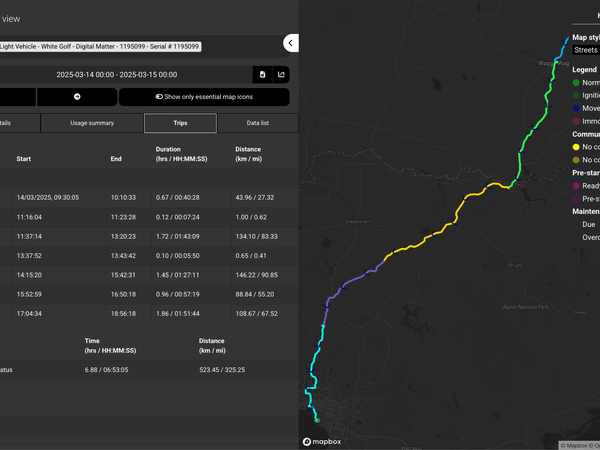Image resolution: width=600 pixels, height=450 pixels.
Task: Click the distance value 134.10 / 83.33
Action: (x=256, y=236)
